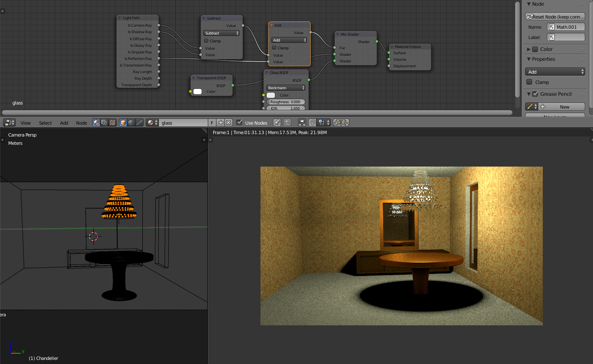This screenshot has width=593, height=364.
Task: Click node editor vertical scrollbar
Action: 518,49
